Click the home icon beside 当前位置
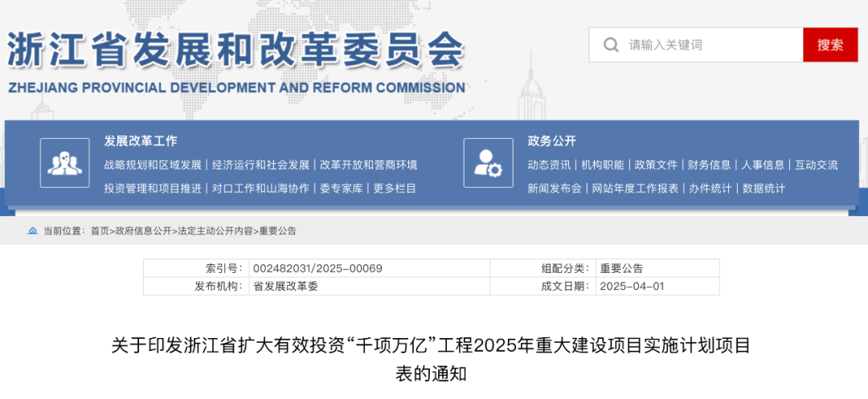 point(33,231)
